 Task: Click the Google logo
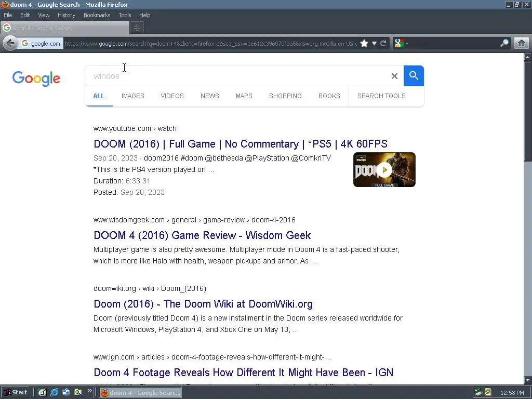coord(36,79)
